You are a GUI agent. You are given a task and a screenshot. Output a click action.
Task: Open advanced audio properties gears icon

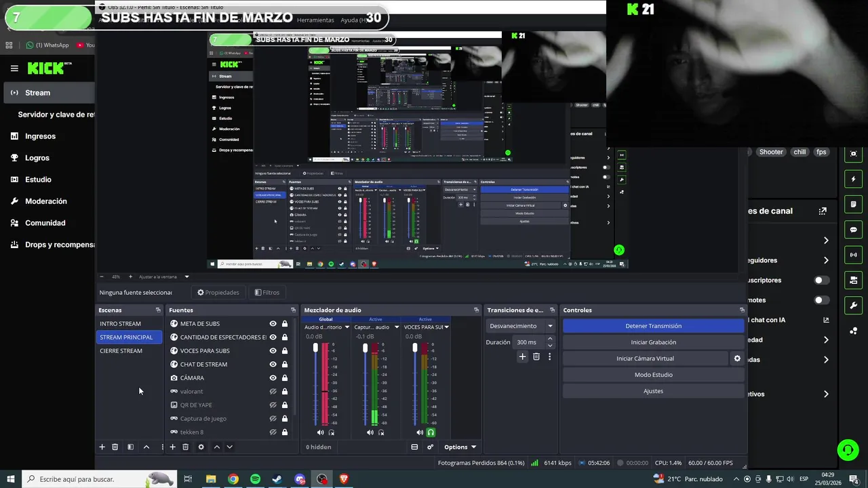430,447
